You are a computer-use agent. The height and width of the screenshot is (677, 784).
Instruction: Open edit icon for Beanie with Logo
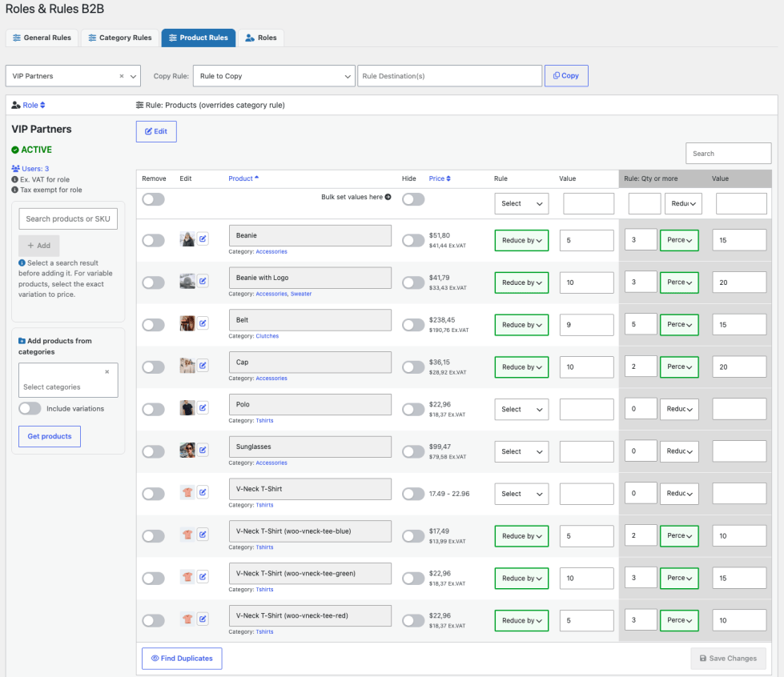click(203, 282)
